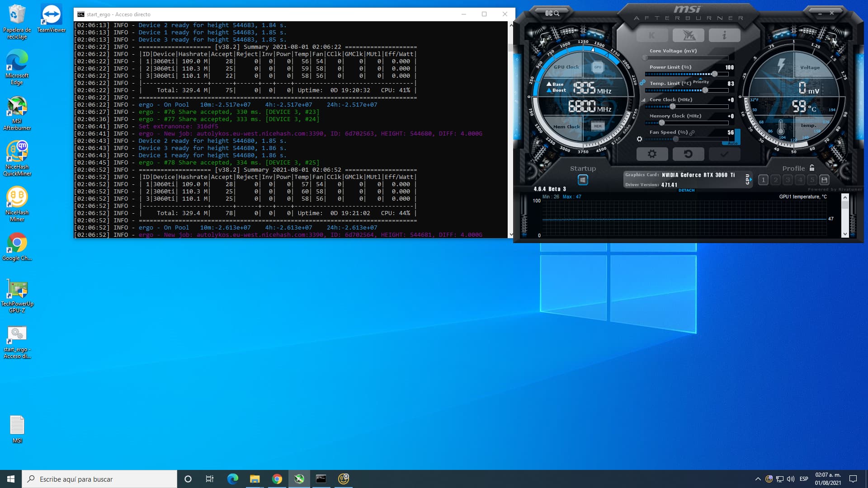The image size is (868, 488).
Task: Show hidden system tray icons chevron
Action: tap(758, 479)
